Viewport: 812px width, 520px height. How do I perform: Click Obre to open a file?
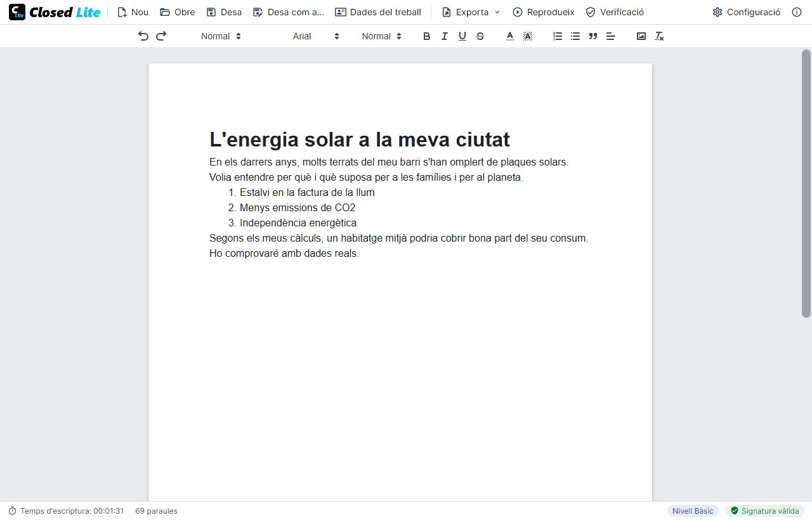tap(178, 12)
